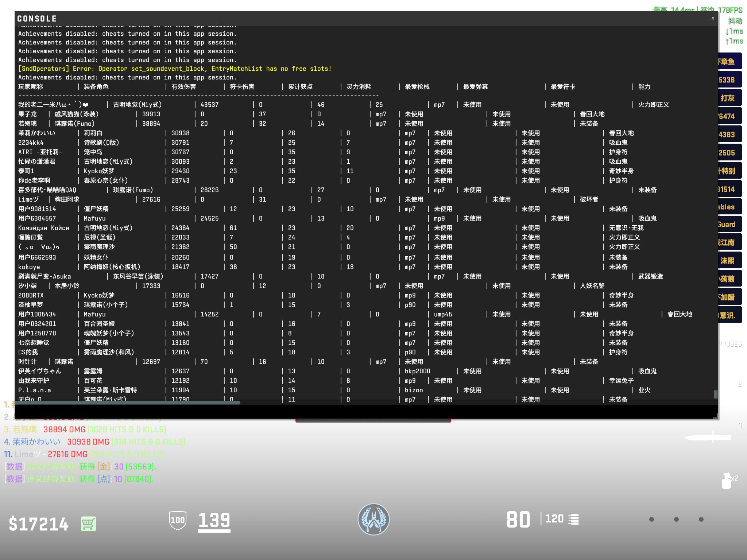Click the console vertical scrollbar handle
This screenshot has height=560, width=747.
(715, 394)
